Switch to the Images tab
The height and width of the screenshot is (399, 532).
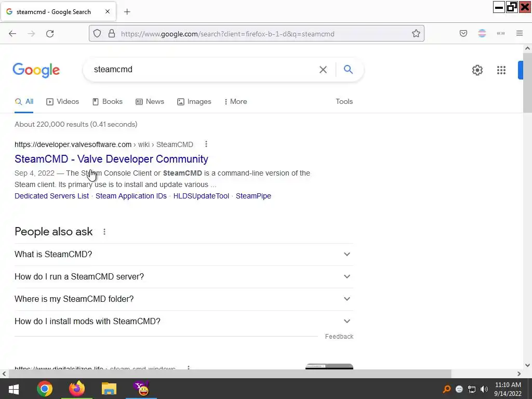point(194,101)
